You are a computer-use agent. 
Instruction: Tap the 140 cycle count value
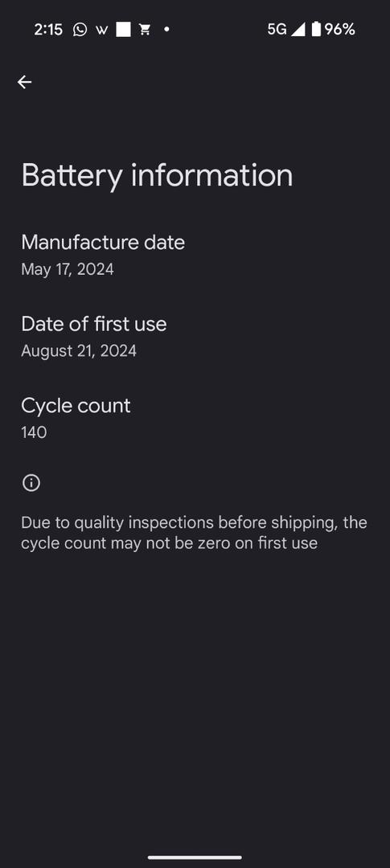(x=34, y=432)
